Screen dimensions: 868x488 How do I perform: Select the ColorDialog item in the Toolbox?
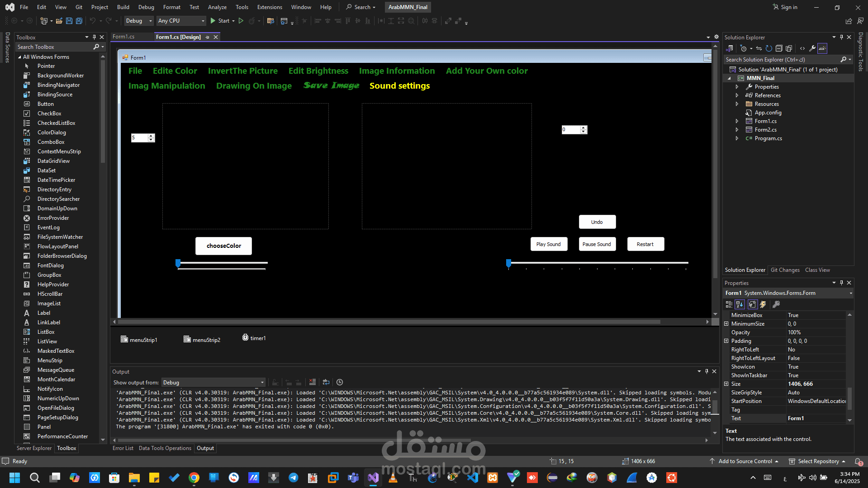[52, 133]
